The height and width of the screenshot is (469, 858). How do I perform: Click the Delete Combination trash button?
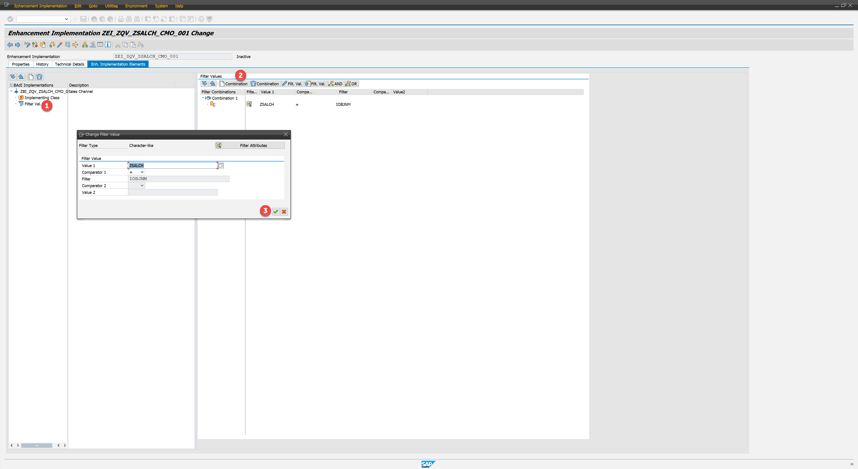(265, 84)
